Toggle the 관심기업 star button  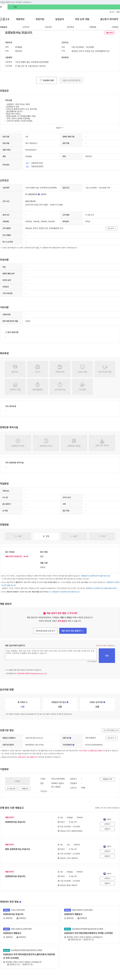[11, 789]
